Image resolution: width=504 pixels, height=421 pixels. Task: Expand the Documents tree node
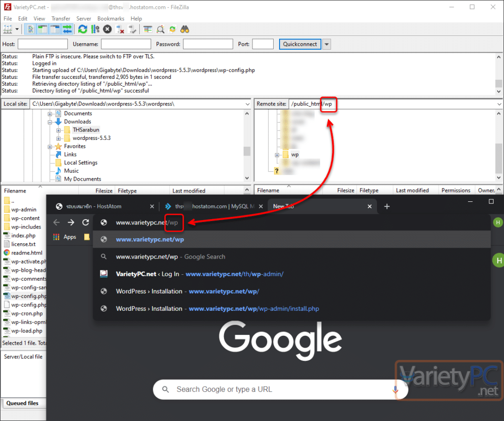(50, 114)
